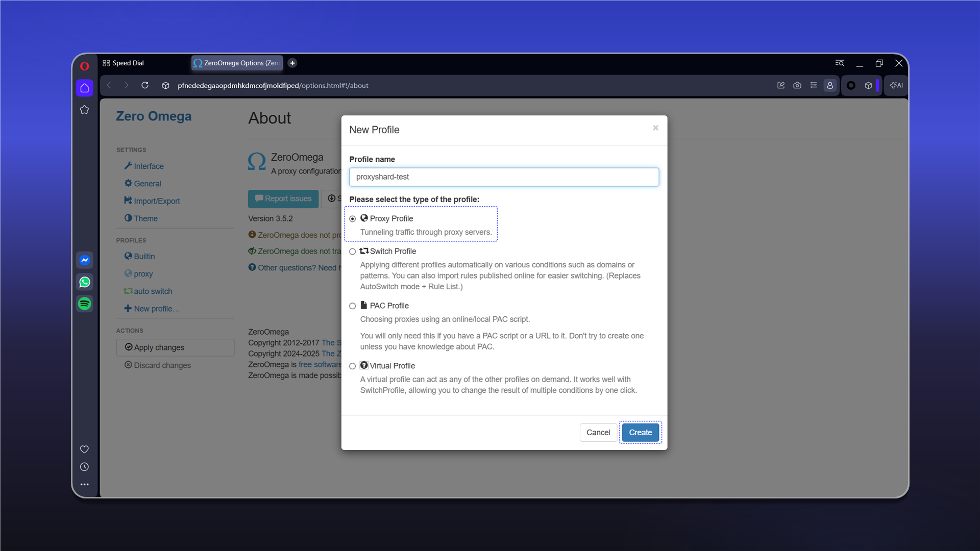The width and height of the screenshot is (980, 551).
Task: Open Spotify from the Opera sidebar
Action: 85,304
